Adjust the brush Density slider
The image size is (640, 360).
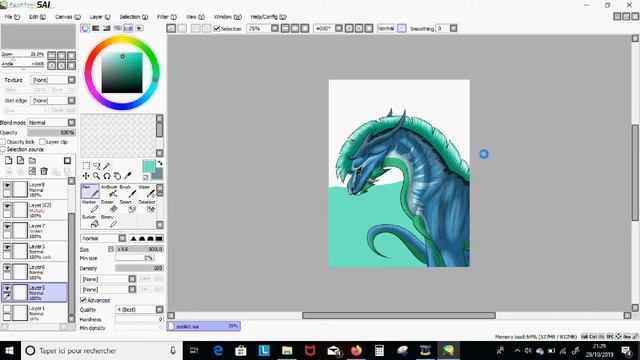point(139,268)
